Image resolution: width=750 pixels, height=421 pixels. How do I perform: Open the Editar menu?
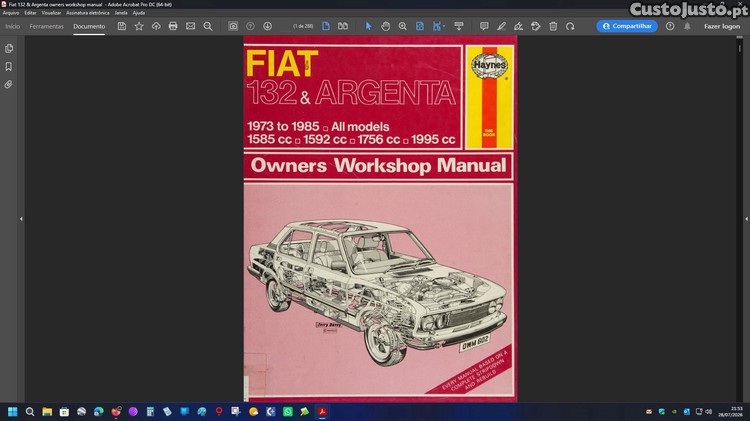tap(30, 13)
